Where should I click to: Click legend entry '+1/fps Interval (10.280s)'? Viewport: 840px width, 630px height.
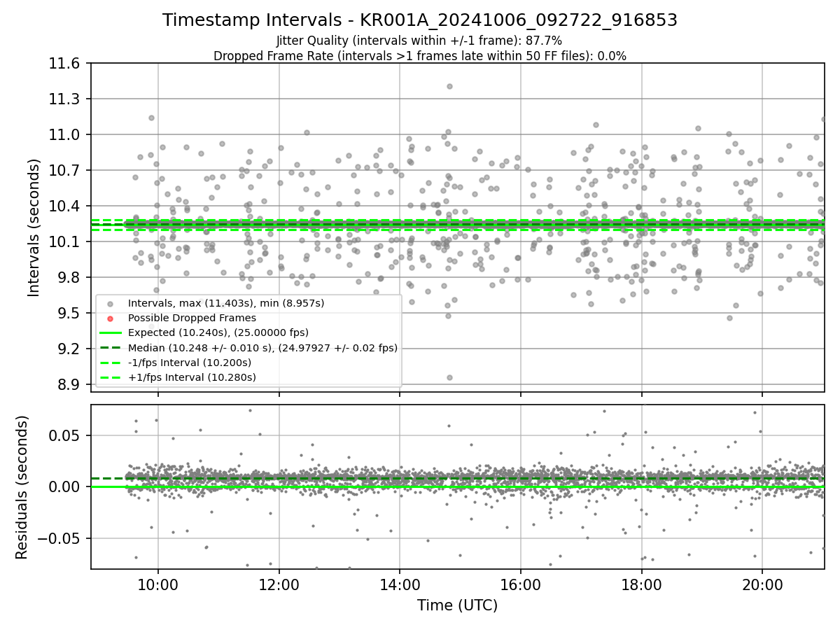pyautogui.click(x=192, y=377)
